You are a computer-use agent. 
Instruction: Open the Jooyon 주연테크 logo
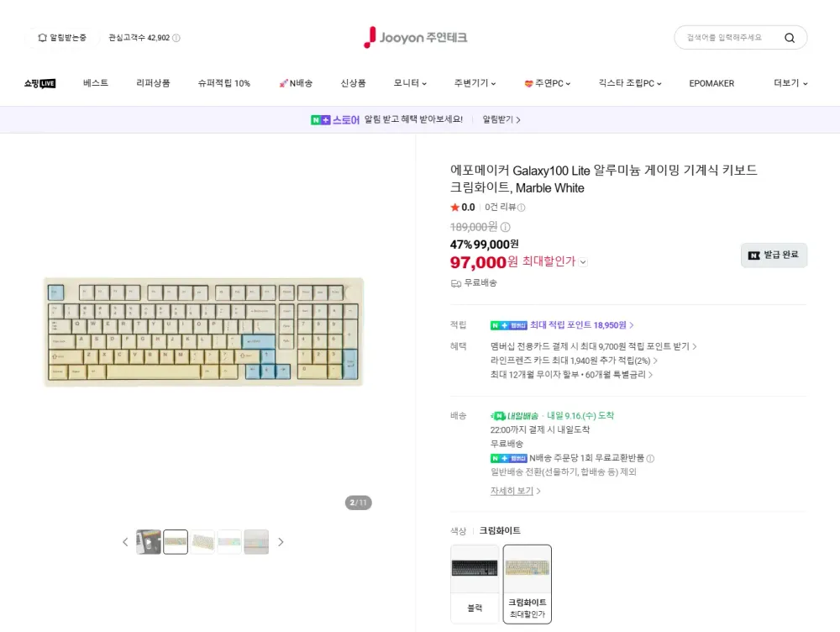point(415,38)
